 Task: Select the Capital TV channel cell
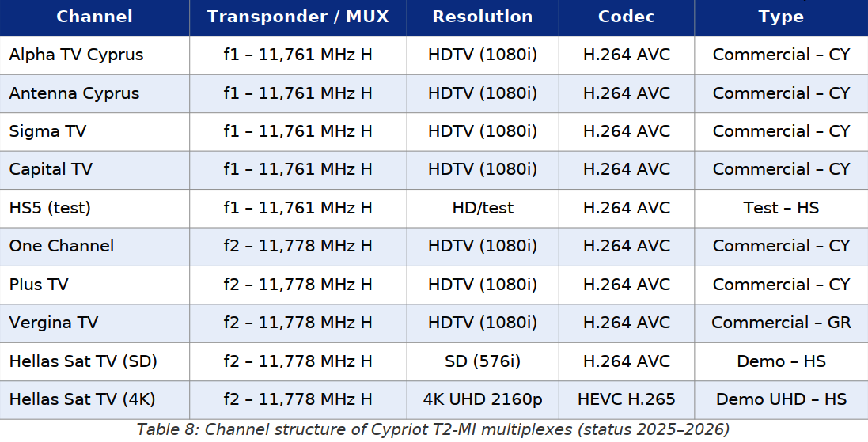[x=51, y=169]
